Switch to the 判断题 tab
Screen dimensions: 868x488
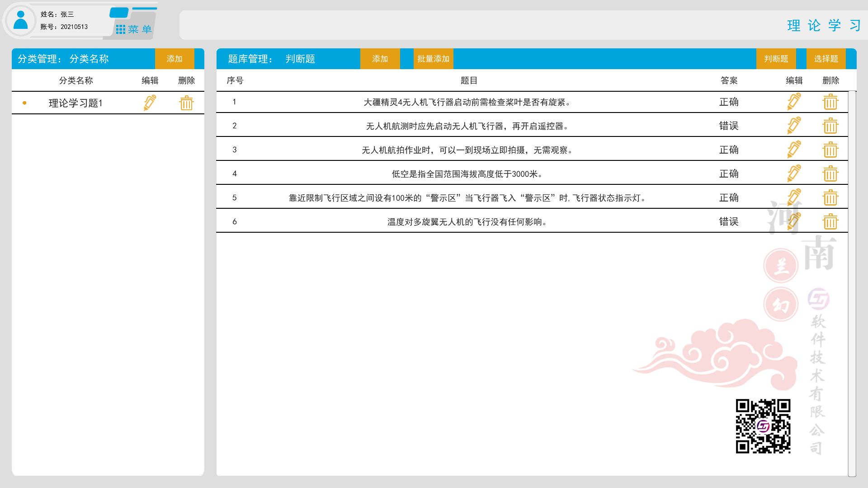776,58
